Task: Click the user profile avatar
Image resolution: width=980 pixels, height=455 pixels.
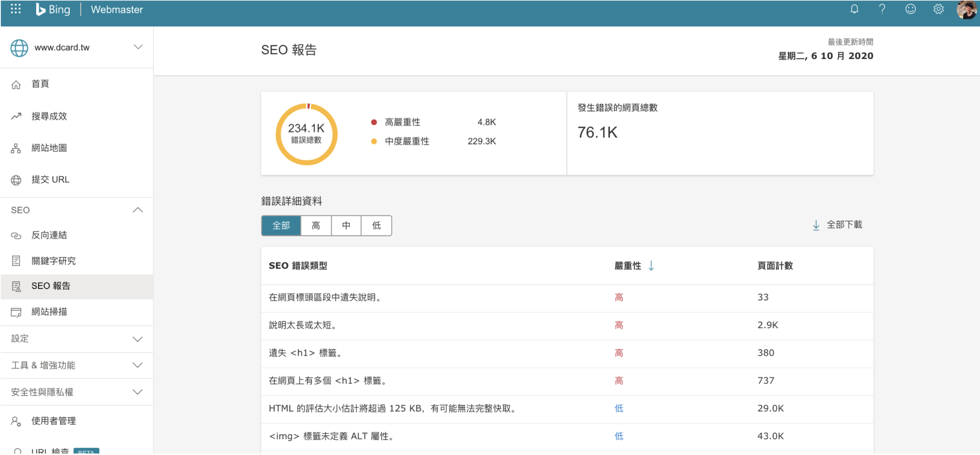Action: [x=966, y=9]
